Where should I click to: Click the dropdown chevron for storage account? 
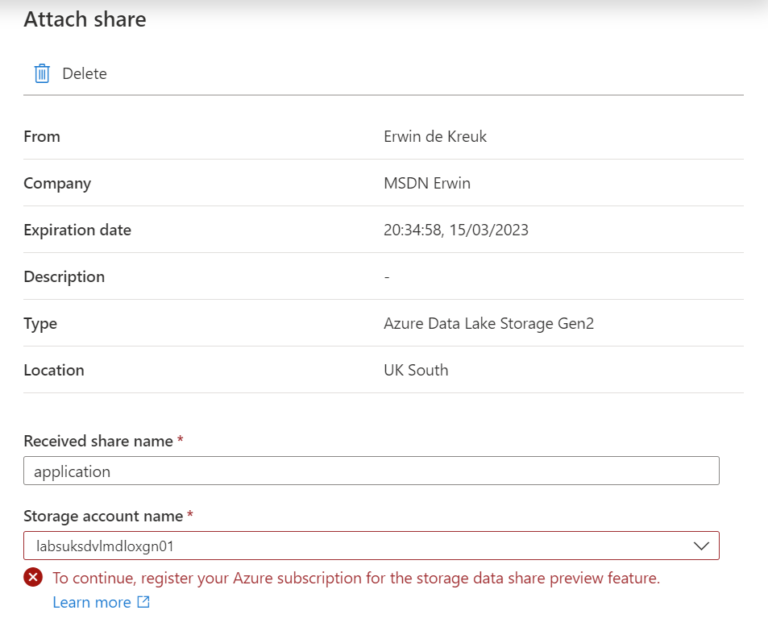pos(701,546)
